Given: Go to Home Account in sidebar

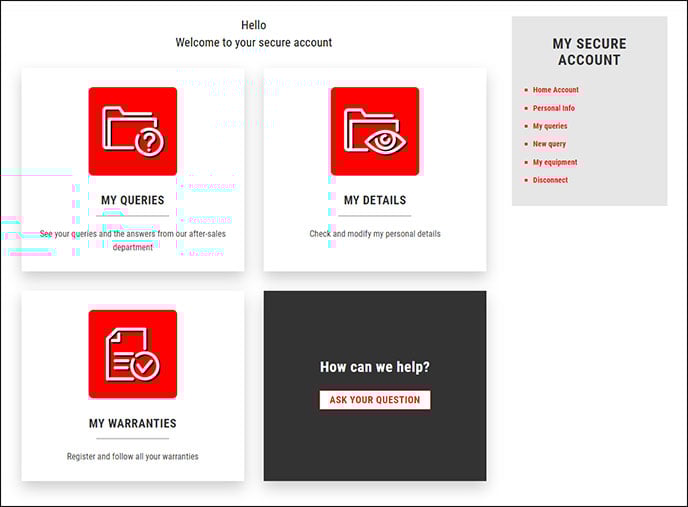Looking at the screenshot, I should [x=555, y=90].
